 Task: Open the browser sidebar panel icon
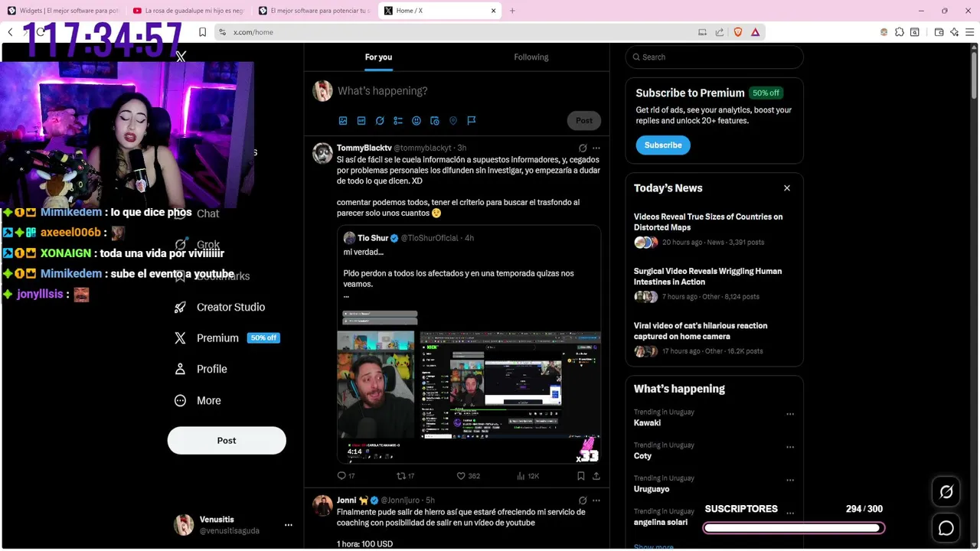(x=914, y=32)
